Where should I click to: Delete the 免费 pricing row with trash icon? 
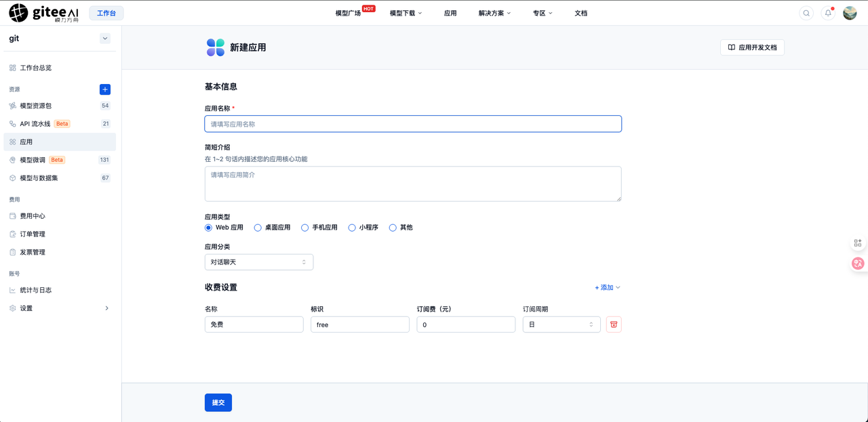[614, 324]
